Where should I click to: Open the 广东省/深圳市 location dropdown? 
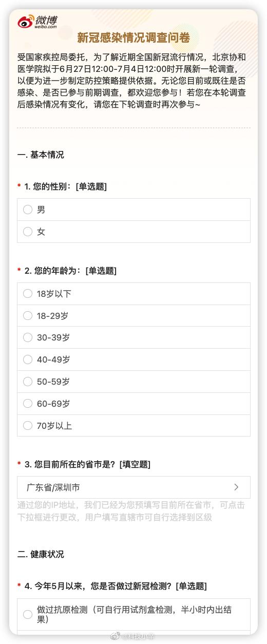(133, 487)
